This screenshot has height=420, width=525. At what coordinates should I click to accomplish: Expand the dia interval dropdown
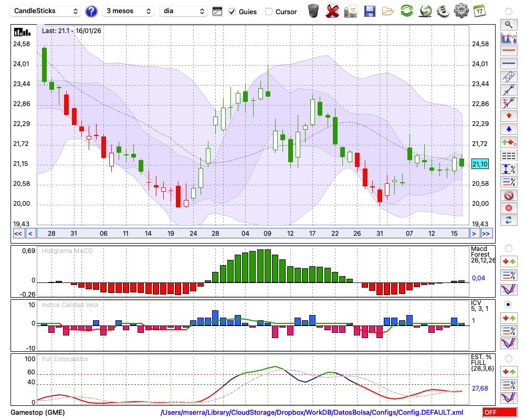tap(184, 11)
